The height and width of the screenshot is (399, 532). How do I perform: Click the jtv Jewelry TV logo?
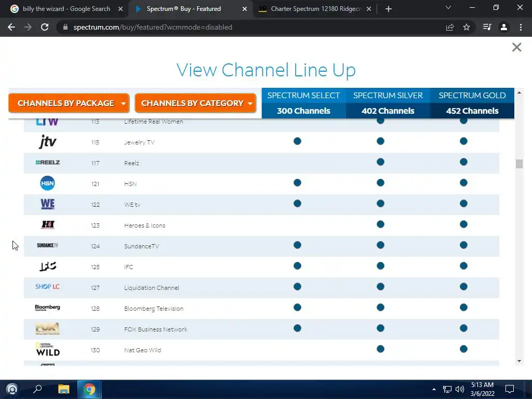click(47, 142)
